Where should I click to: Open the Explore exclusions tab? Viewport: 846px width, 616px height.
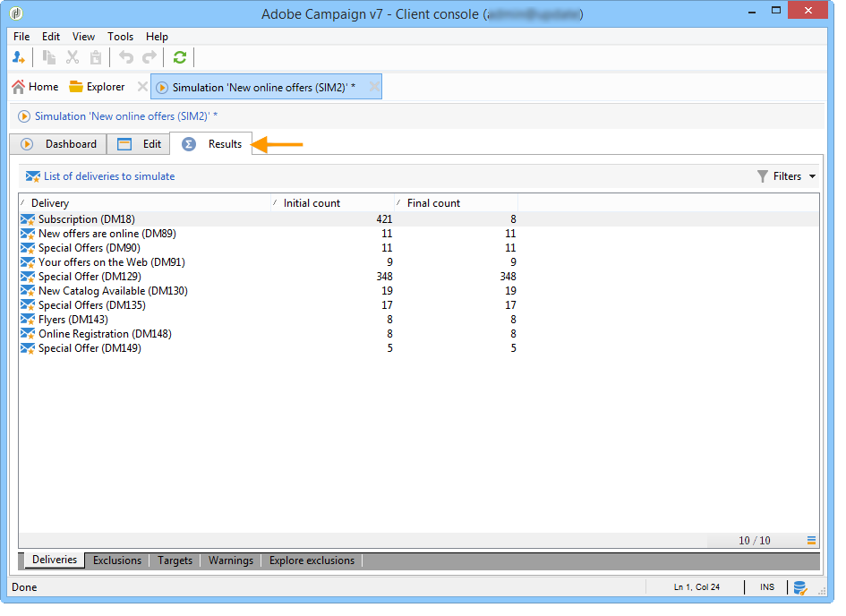tap(312, 561)
